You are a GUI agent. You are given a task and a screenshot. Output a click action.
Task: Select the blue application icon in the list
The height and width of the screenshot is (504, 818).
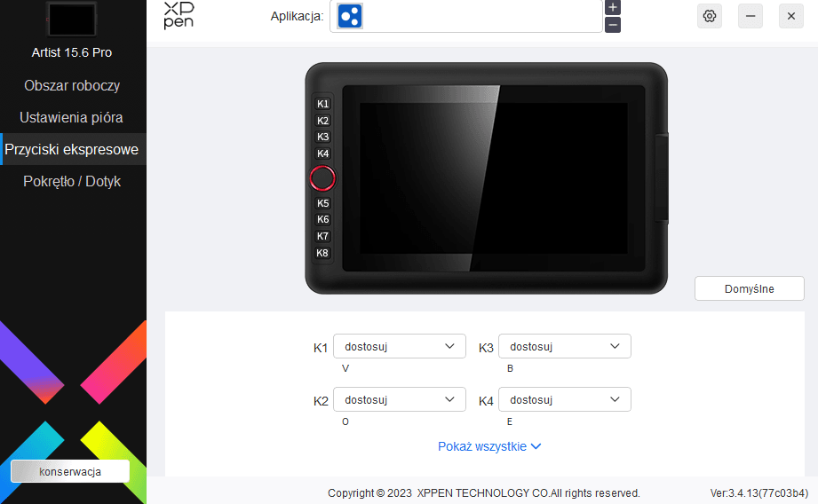coord(350,16)
